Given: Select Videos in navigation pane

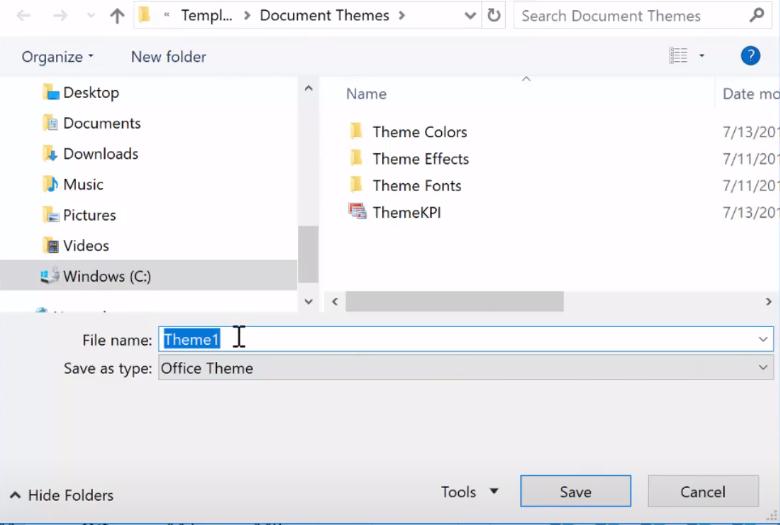Looking at the screenshot, I should (x=86, y=245).
